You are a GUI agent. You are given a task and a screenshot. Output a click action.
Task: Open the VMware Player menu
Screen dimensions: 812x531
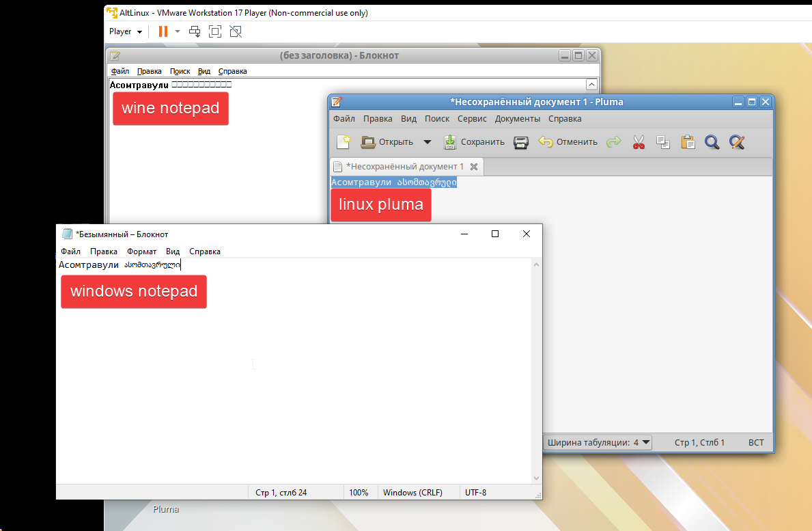pyautogui.click(x=126, y=31)
